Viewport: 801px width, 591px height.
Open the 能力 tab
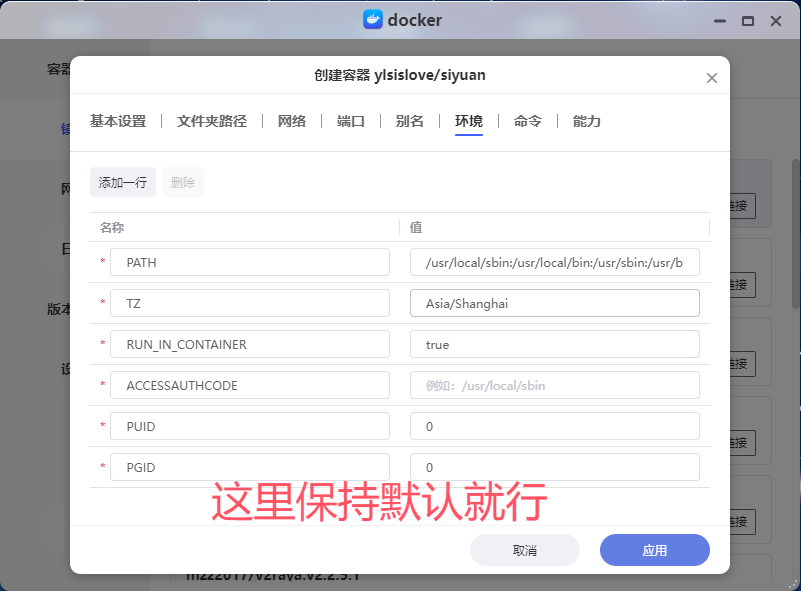[587, 121]
